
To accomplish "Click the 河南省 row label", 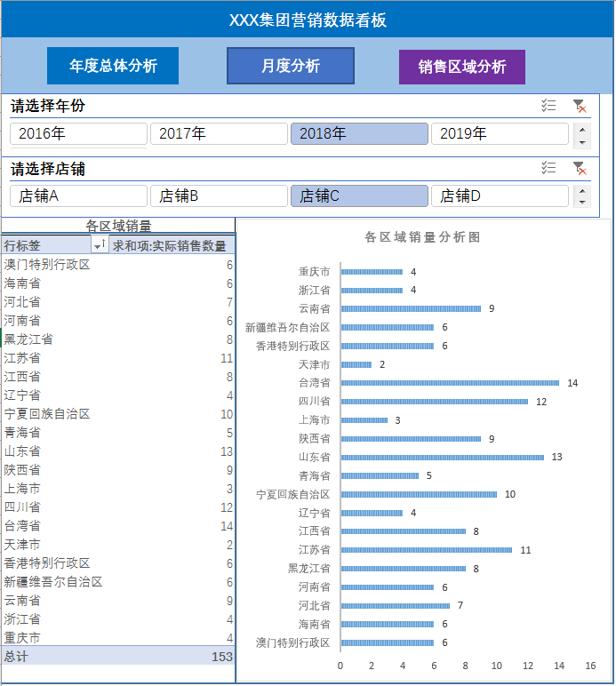I will point(22,321).
